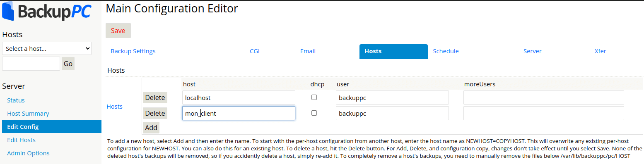Click the host search input field
The width and height of the screenshot is (644, 164).
click(x=31, y=64)
